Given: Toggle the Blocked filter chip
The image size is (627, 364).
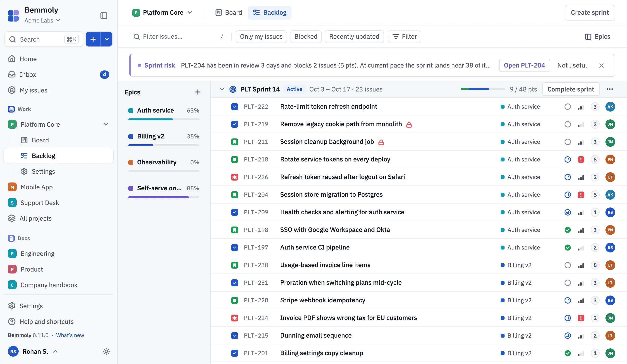Looking at the screenshot, I should (x=306, y=36).
